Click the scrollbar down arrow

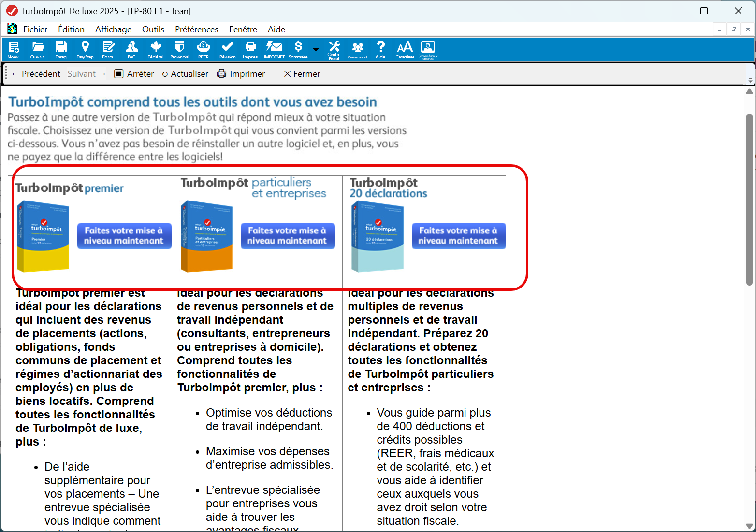click(749, 526)
